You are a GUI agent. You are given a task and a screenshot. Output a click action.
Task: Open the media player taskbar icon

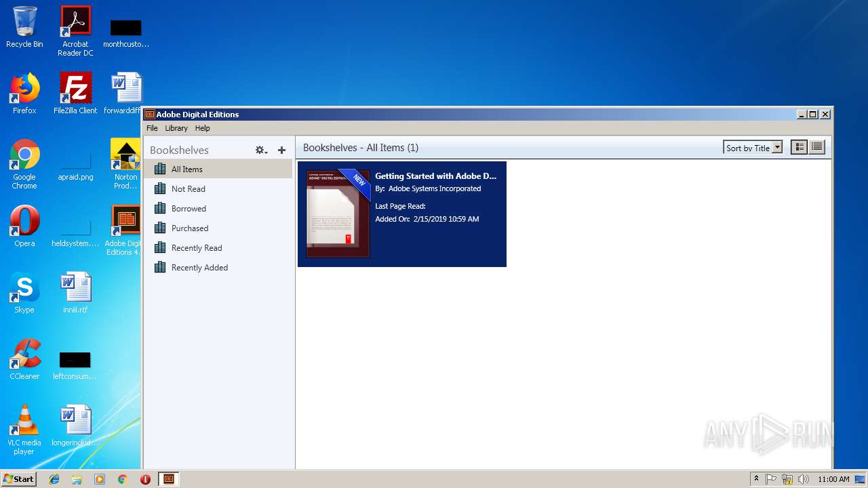(x=100, y=479)
